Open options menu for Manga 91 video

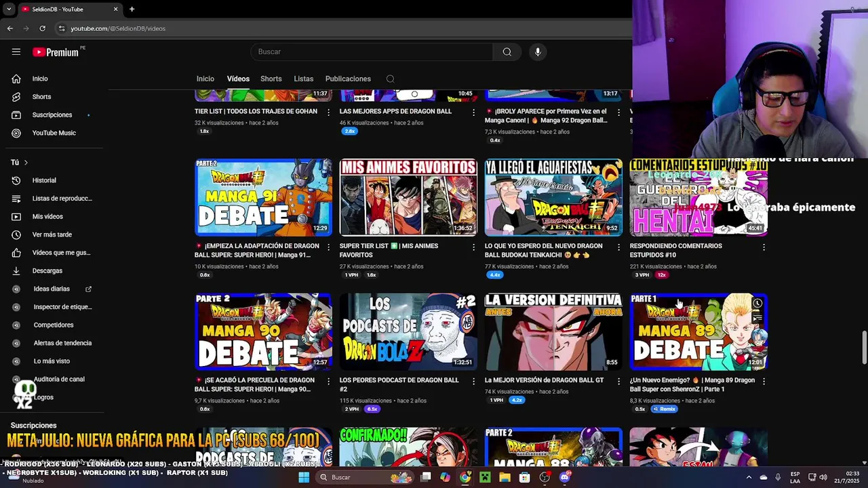pos(328,247)
